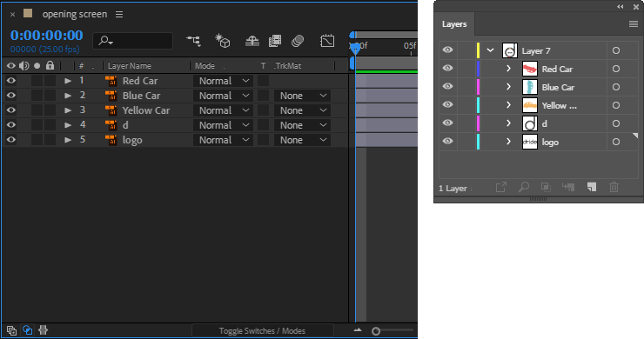
Task: Click the timeline search field
Action: [x=132, y=41]
